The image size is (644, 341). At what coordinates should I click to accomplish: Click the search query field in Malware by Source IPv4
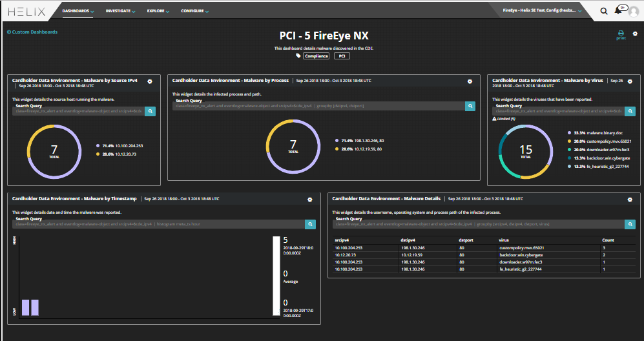tap(78, 111)
